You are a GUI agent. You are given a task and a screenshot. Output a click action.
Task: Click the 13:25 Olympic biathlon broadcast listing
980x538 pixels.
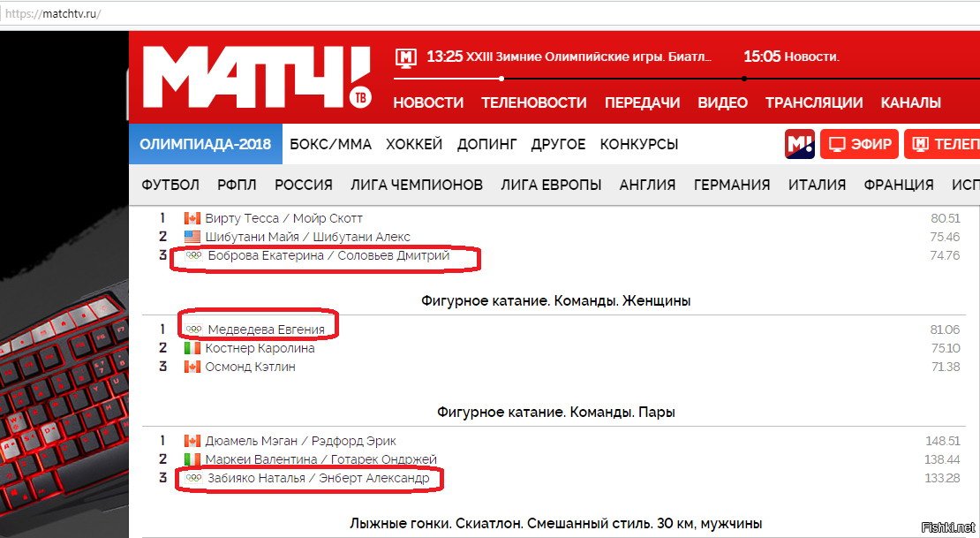click(569, 57)
